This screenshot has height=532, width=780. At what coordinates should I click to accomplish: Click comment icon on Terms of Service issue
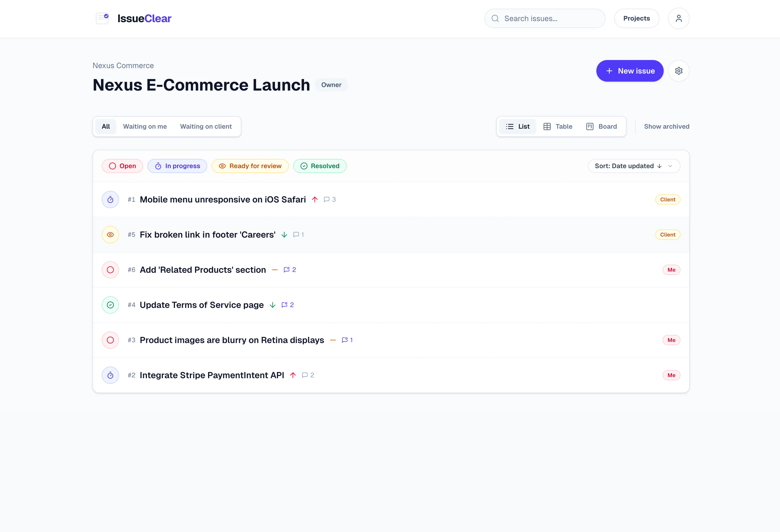(x=284, y=305)
